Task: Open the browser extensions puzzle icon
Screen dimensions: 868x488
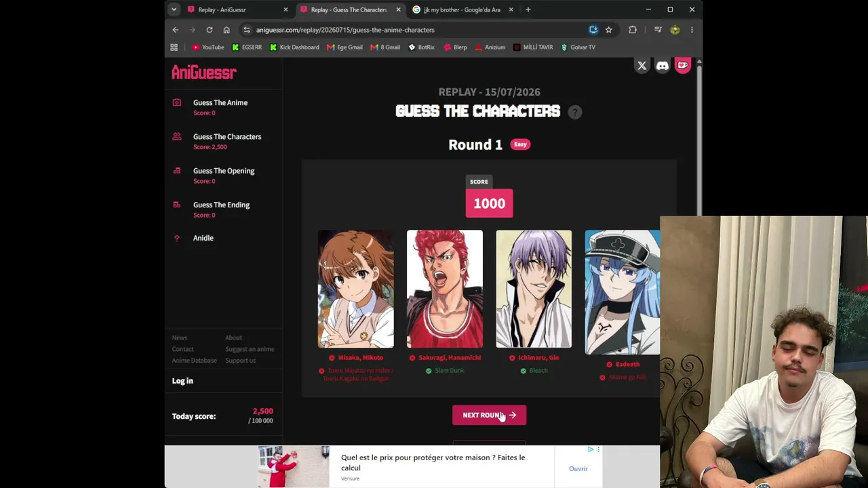Action: point(633,30)
